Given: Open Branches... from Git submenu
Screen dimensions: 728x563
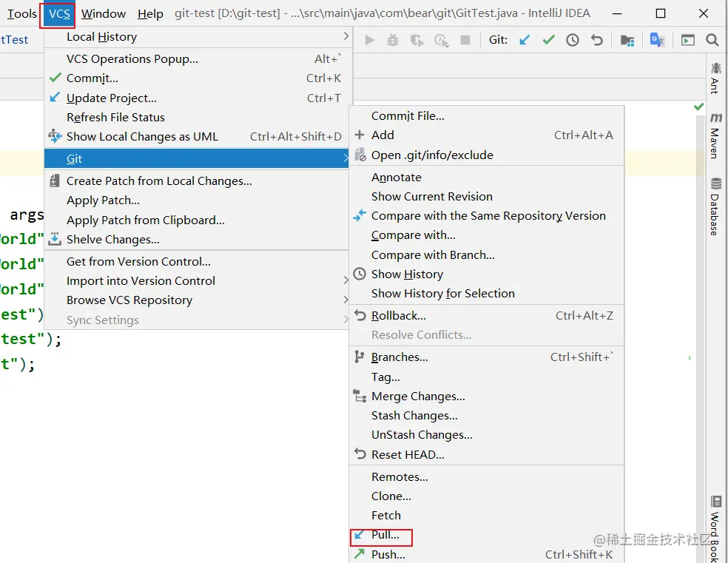Looking at the screenshot, I should (487, 357).
